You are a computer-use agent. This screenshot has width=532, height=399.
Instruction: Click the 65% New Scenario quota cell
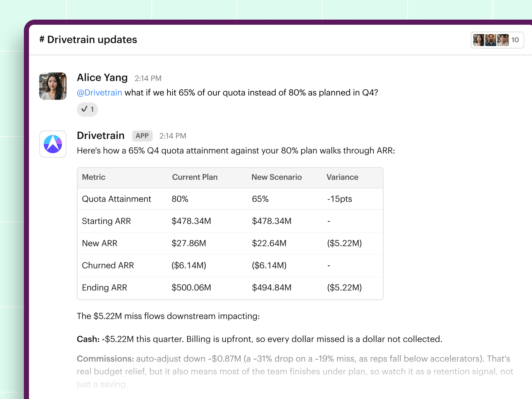tap(260, 199)
